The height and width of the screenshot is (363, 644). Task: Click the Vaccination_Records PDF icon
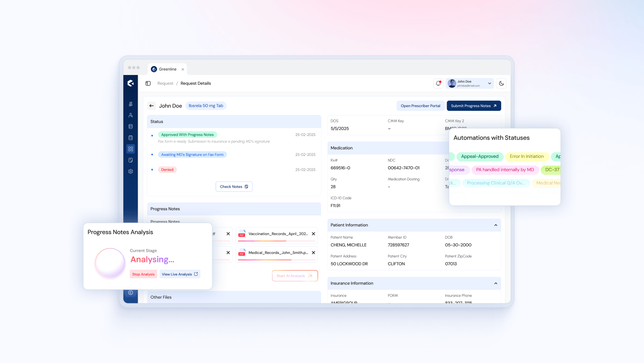click(242, 234)
